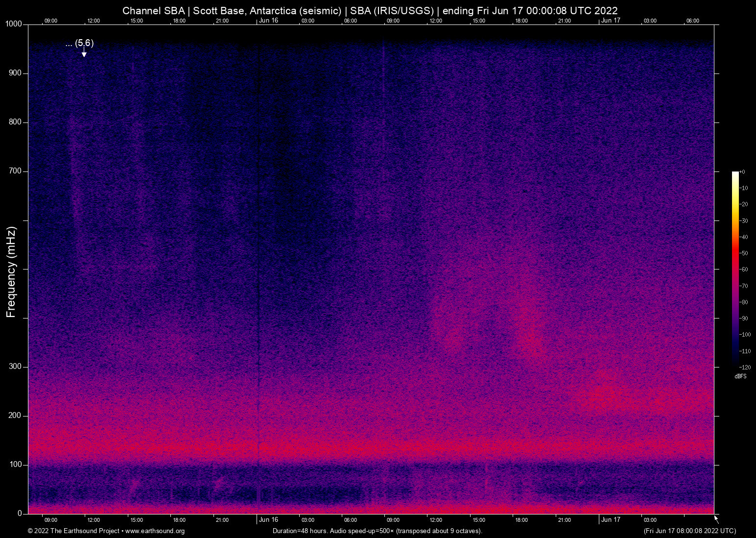Click the "(Fri Jun 17 08:00:08 2022 UTC)" timestamp
The height and width of the screenshot is (538, 756).
click(690, 531)
